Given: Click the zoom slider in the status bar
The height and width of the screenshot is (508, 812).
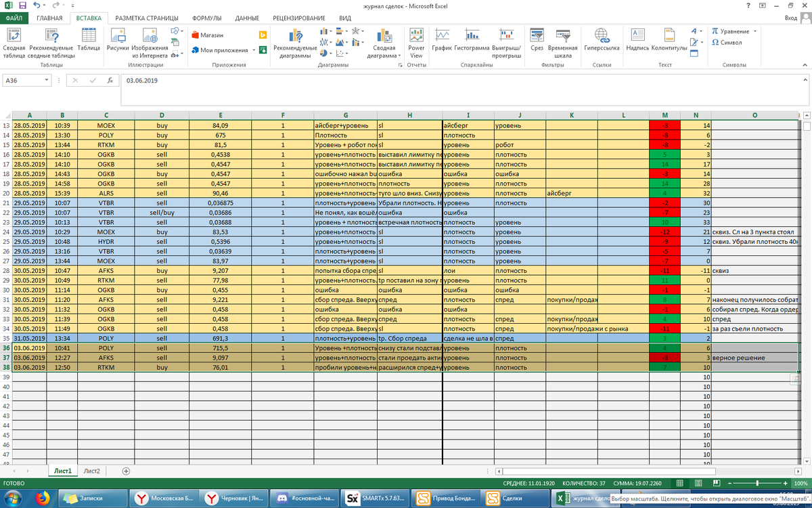Looking at the screenshot, I should pyautogui.click(x=757, y=483).
